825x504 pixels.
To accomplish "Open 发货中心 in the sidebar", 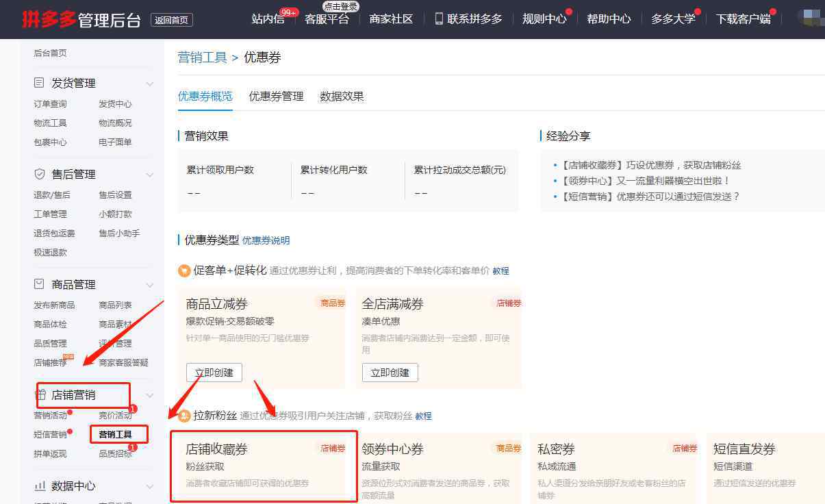I will [115, 104].
